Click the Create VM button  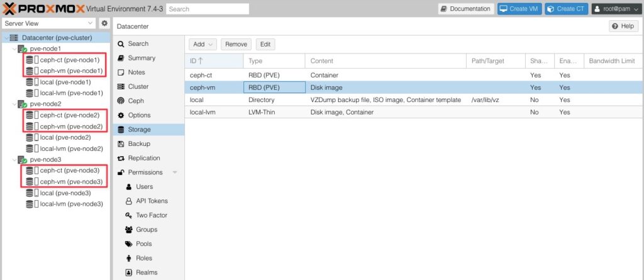tap(519, 9)
